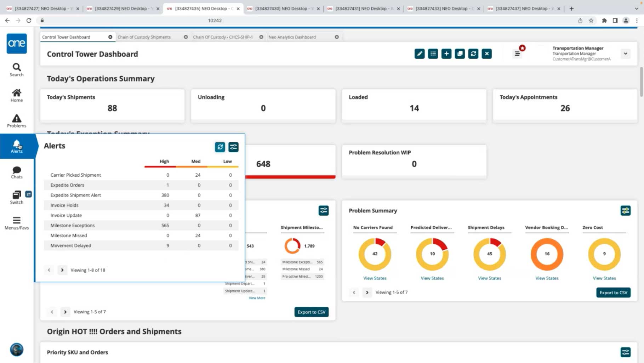Viewport: 644px width, 363px height.
Task: Switch to Neo Analytics Dashboard tab
Action: [292, 37]
